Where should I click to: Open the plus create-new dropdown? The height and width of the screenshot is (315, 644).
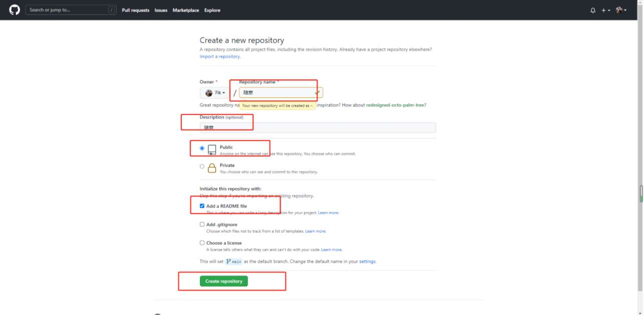(606, 10)
